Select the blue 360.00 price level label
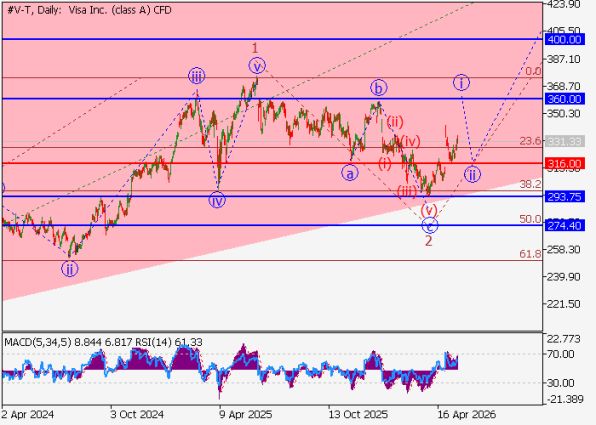This screenshot has height=425, width=596. point(564,99)
